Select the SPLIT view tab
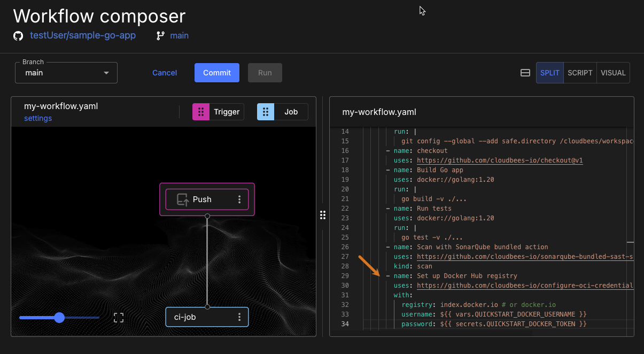 point(549,73)
